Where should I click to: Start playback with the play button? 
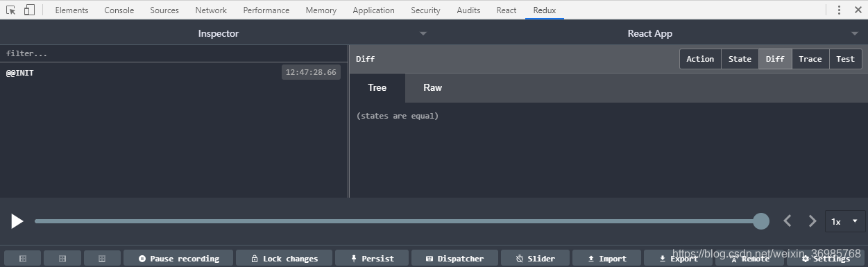click(17, 221)
